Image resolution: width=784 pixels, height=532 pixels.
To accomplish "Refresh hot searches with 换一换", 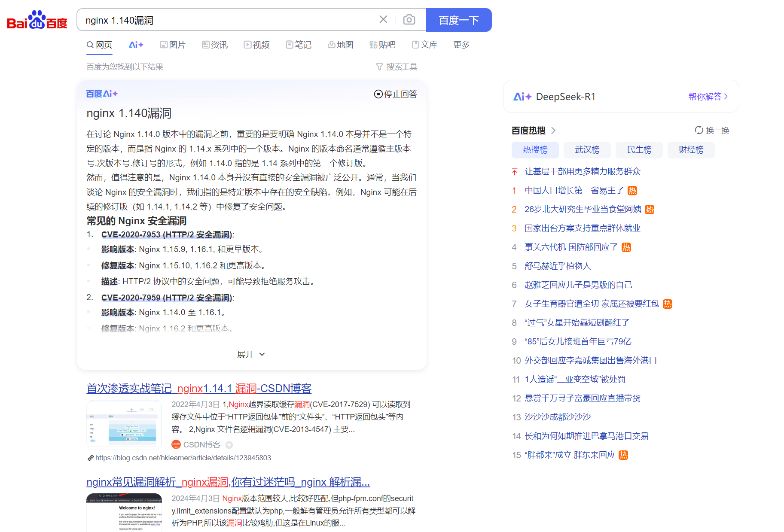I will click(x=712, y=130).
